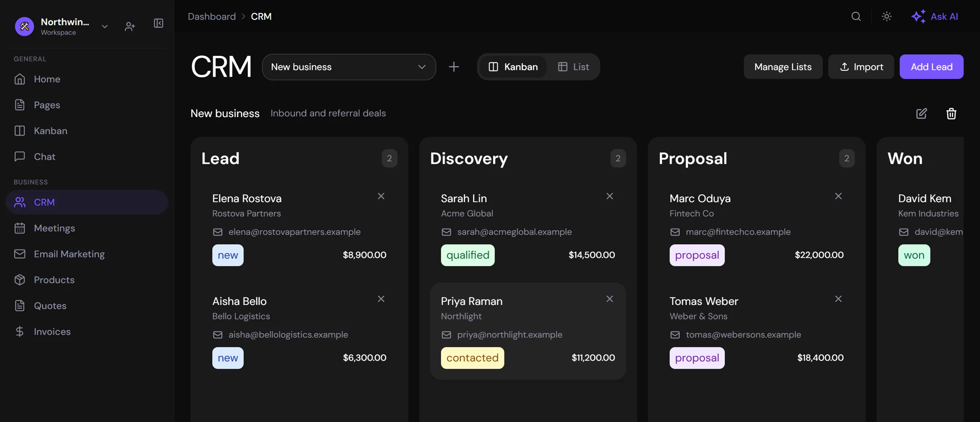The width and height of the screenshot is (980, 422).
Task: Open the search icon in the top bar
Action: point(856,16)
